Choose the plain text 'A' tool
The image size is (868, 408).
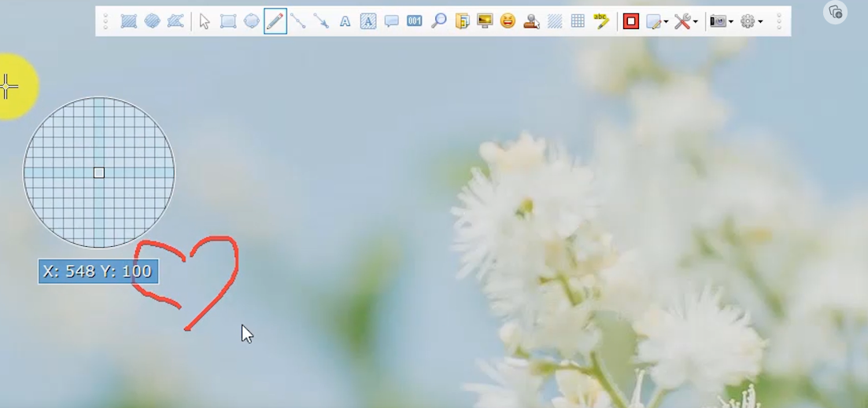click(x=345, y=22)
